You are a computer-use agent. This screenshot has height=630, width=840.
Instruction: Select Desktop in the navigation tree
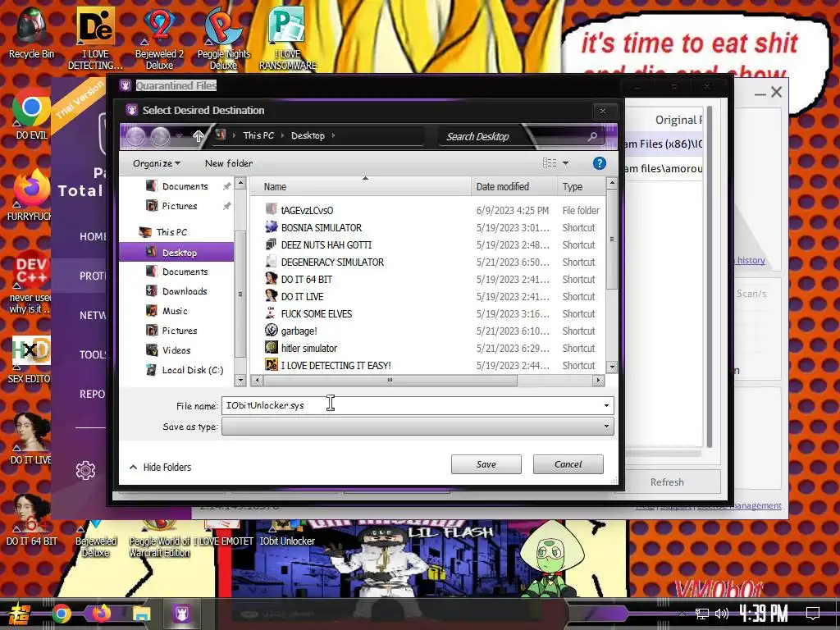pyautogui.click(x=176, y=253)
